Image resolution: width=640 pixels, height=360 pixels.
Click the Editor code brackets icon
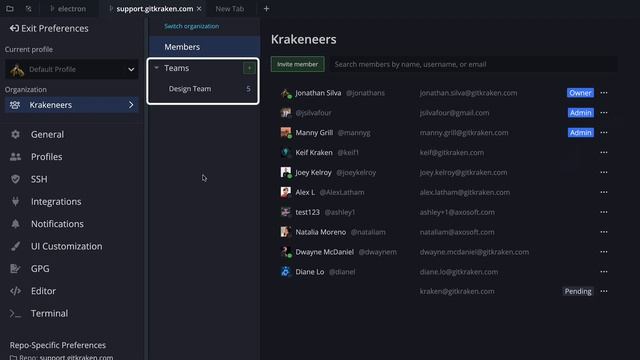pyautogui.click(x=16, y=291)
